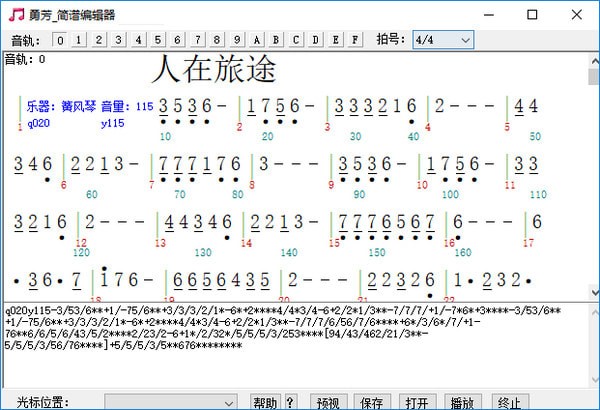Maximize the editor window
This screenshot has width=600, height=410.
pyautogui.click(x=532, y=15)
